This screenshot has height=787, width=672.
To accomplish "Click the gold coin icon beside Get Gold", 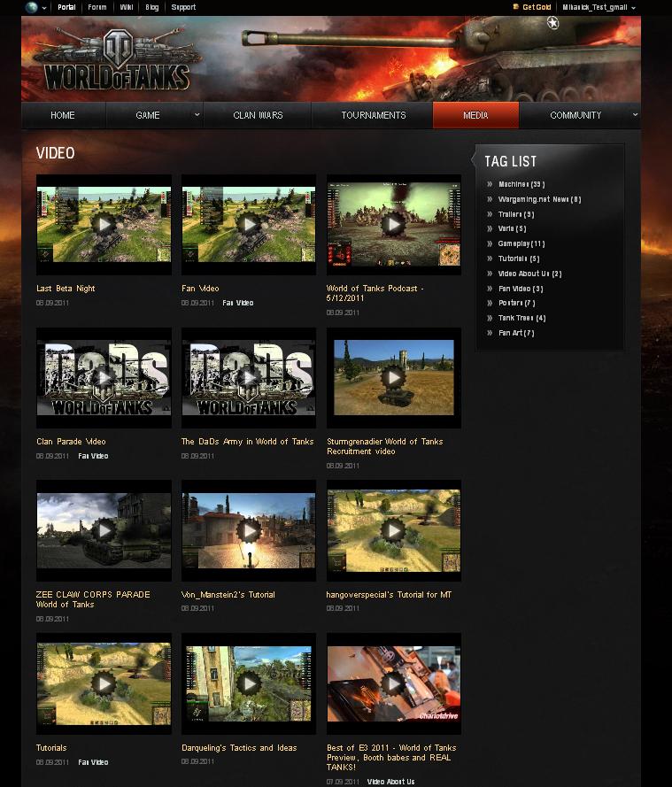I will point(515,7).
